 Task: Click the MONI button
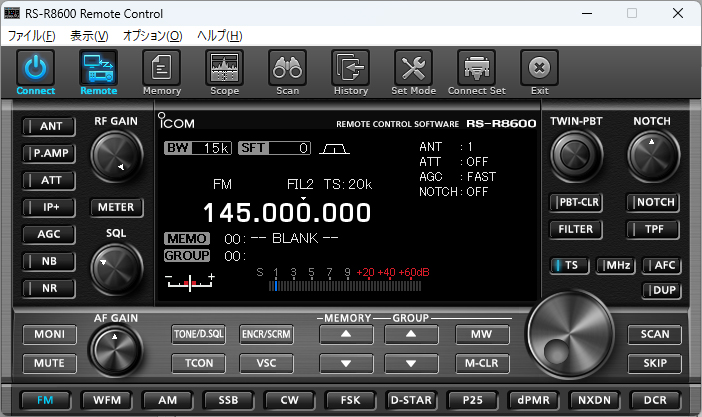click(49, 334)
